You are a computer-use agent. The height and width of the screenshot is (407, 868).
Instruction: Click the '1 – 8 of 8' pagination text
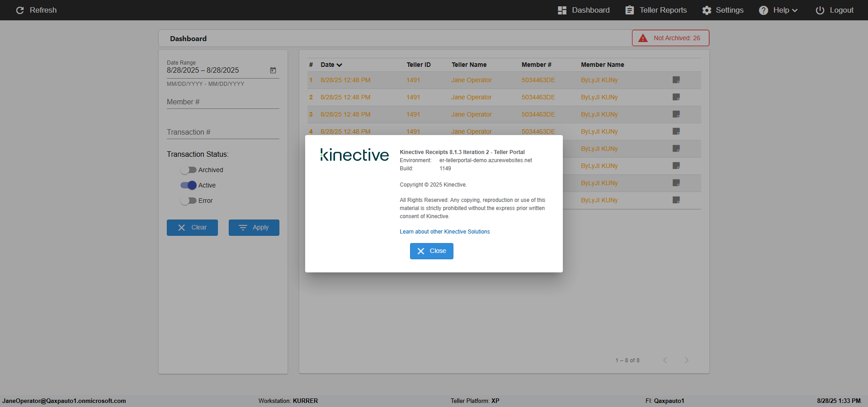[x=627, y=360]
